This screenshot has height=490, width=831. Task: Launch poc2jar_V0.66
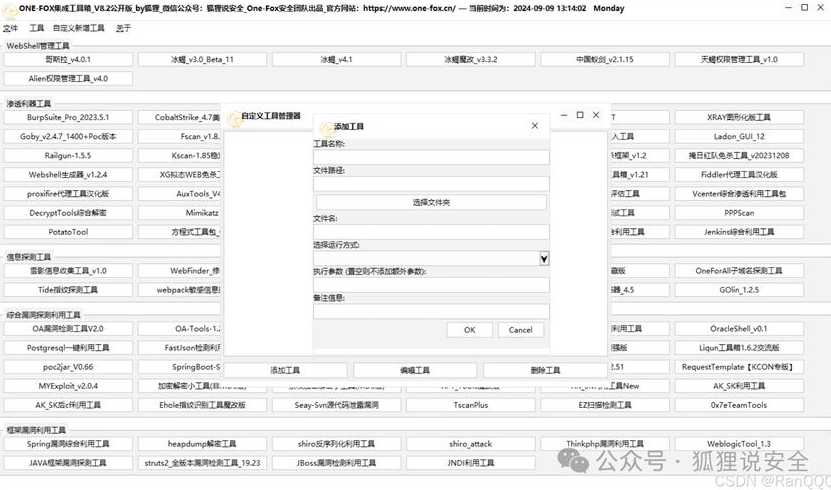coord(68,367)
